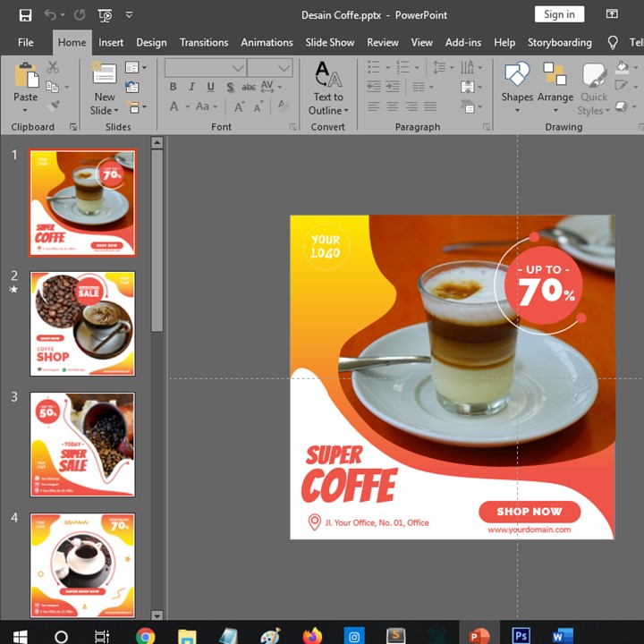This screenshot has height=644, width=644.
Task: Click the Sign in button
Action: [x=559, y=14]
